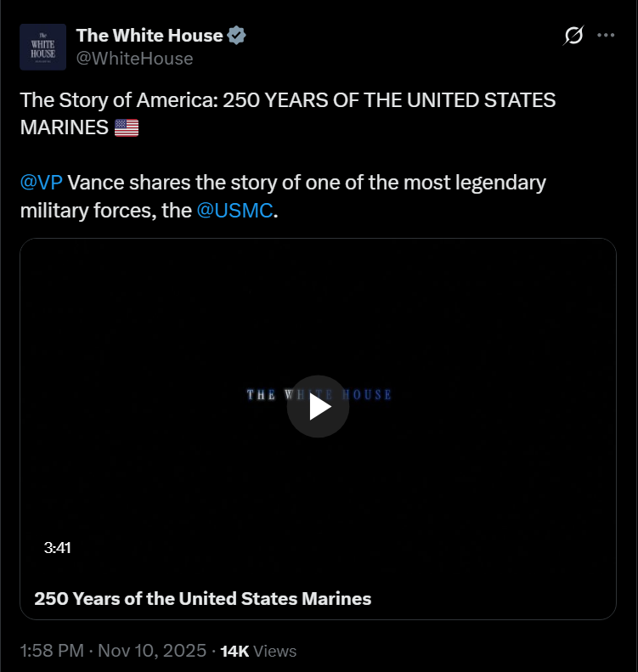
Task: Click 'The Story of America' post text
Action: [118, 100]
